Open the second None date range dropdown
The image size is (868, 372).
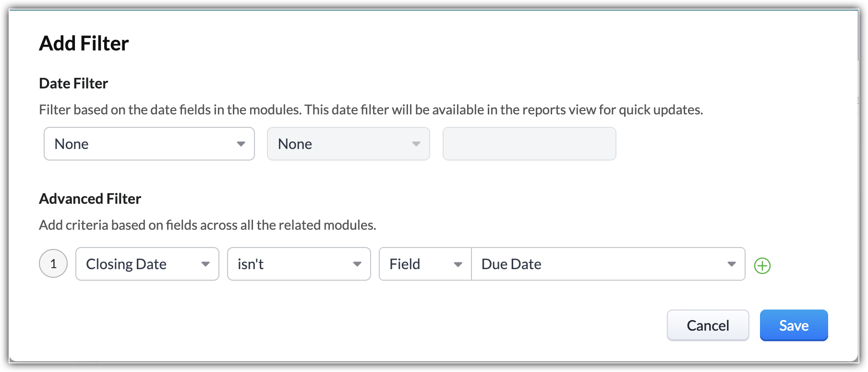(349, 144)
